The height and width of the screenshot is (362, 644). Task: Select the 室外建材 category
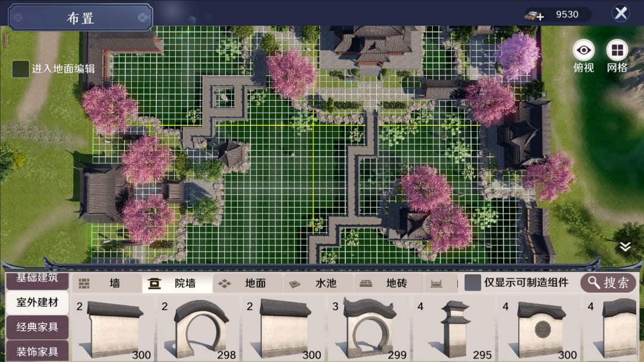click(37, 302)
